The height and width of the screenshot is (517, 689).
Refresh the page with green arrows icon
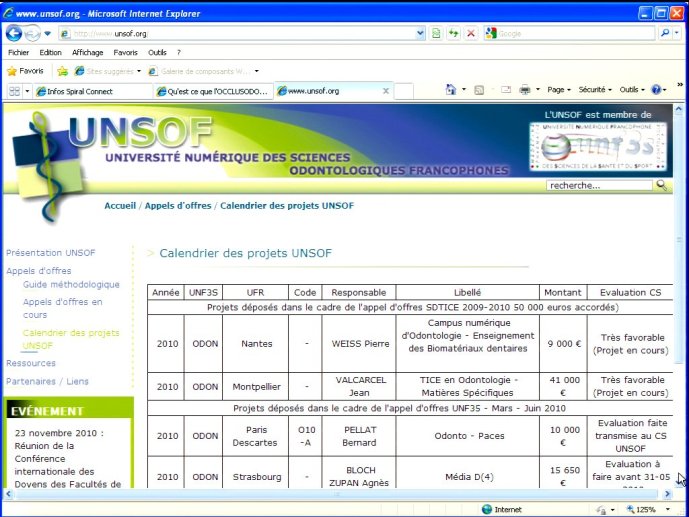453,33
